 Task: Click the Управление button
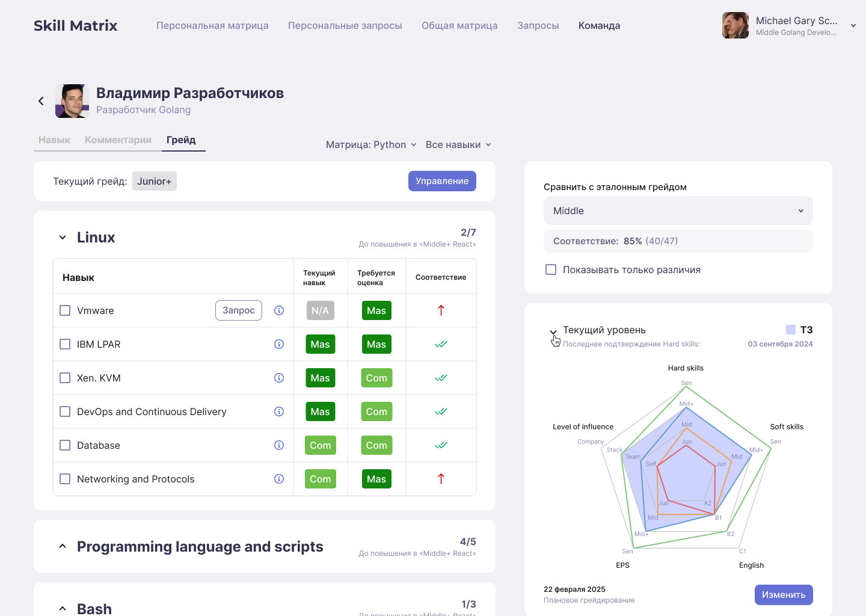(442, 181)
